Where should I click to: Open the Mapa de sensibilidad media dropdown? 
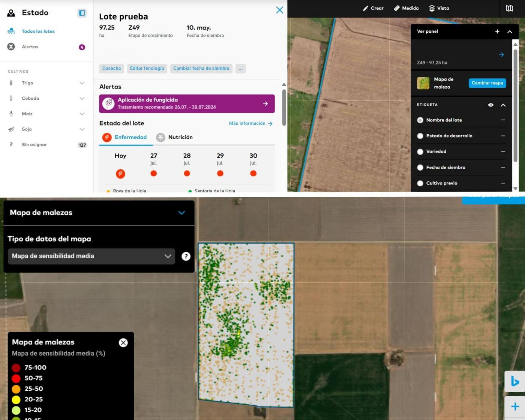[x=91, y=256]
